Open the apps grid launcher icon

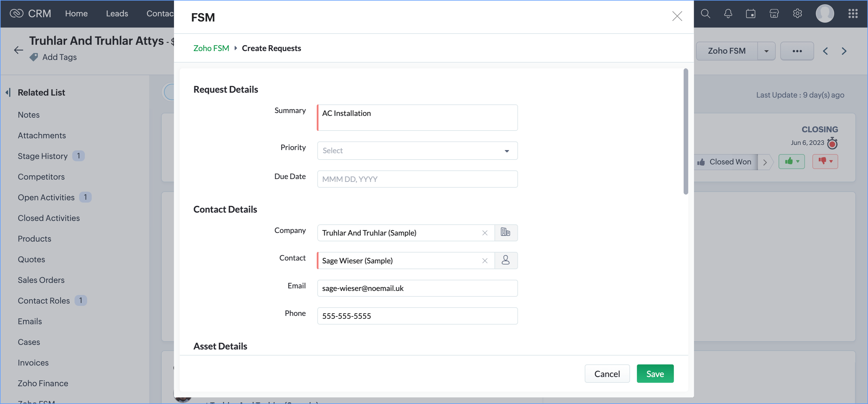tap(853, 13)
